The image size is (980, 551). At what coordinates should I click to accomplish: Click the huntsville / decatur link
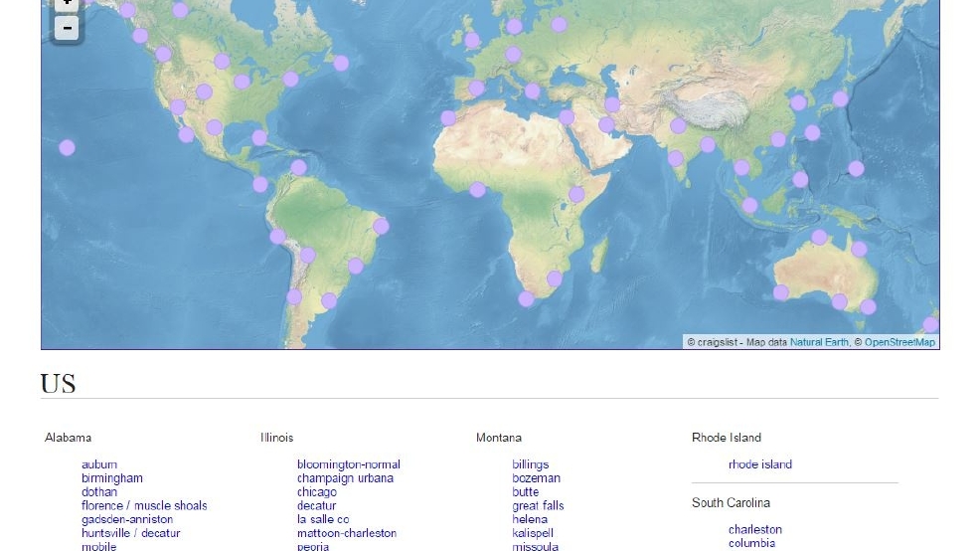130,533
